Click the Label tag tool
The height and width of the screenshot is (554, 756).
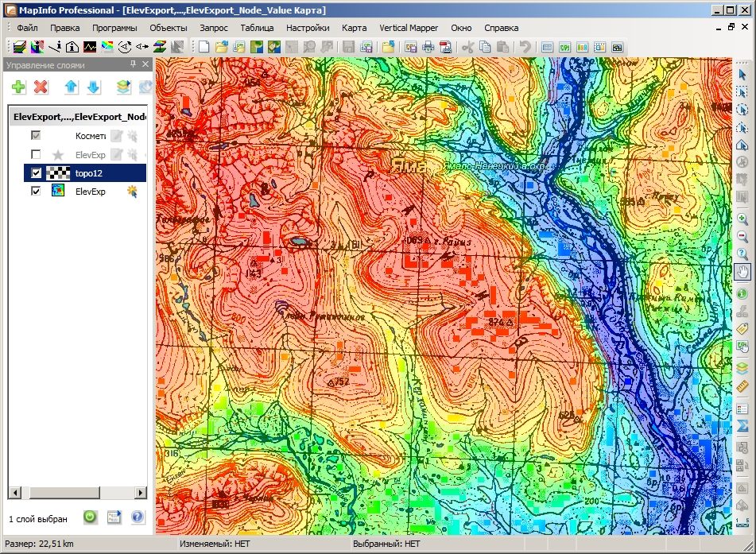742,328
